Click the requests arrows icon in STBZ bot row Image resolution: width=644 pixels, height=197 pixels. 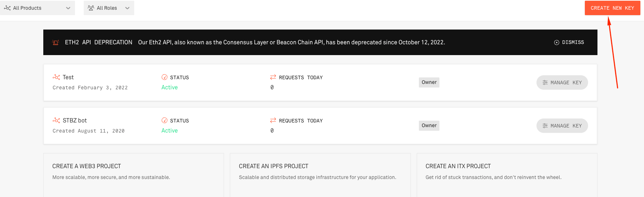coord(273,120)
